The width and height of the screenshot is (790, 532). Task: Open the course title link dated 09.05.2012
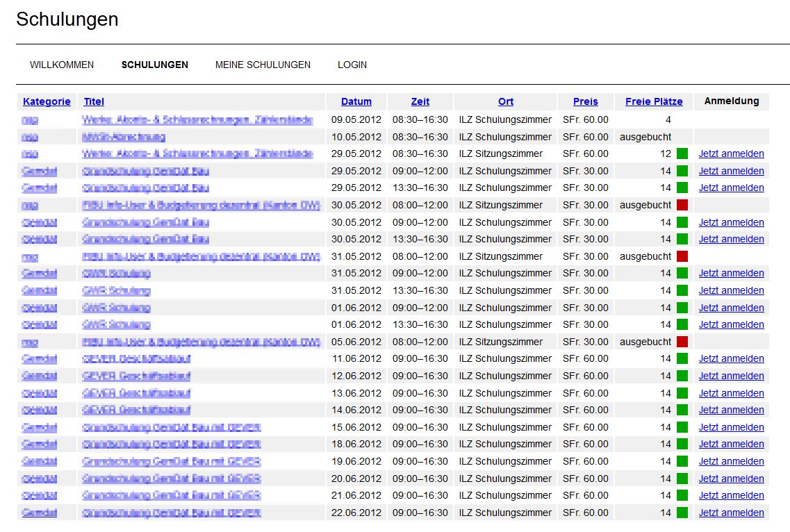pos(197,119)
